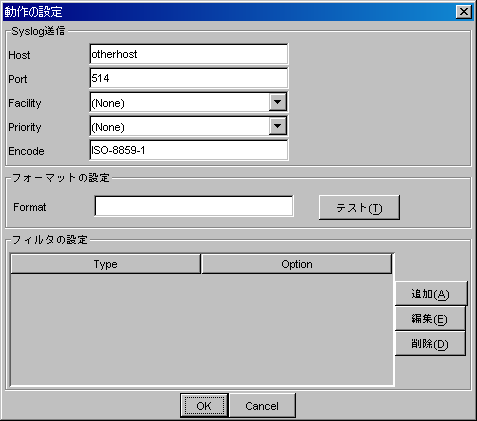
Task: Click the Host label text
Action: coord(19,55)
